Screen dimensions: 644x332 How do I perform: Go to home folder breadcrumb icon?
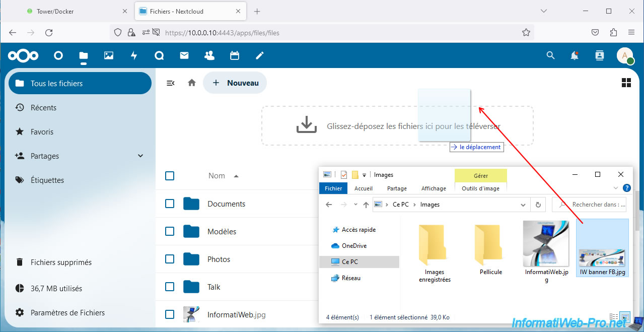(x=192, y=83)
